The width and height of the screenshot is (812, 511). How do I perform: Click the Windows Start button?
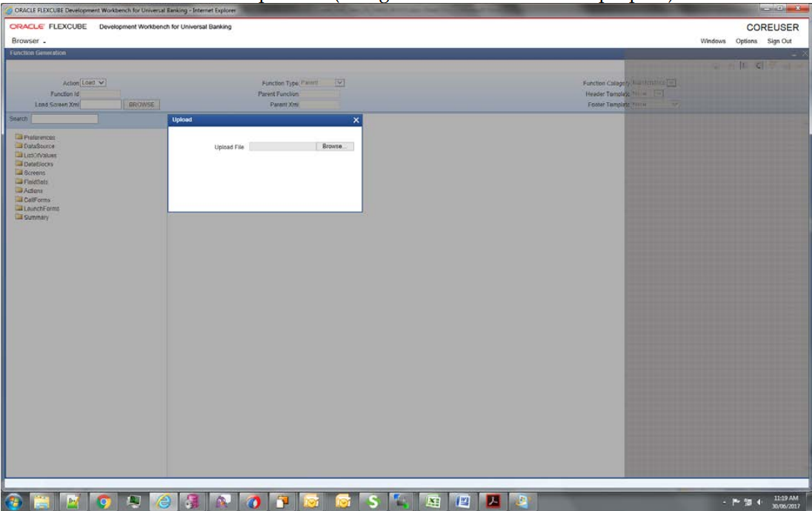(14, 501)
